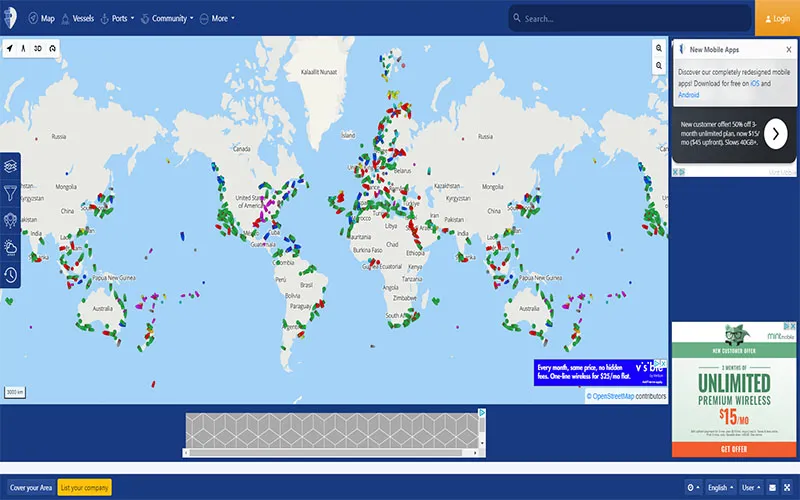
Task: Click the Paraguay label on the map
Action: (300, 306)
